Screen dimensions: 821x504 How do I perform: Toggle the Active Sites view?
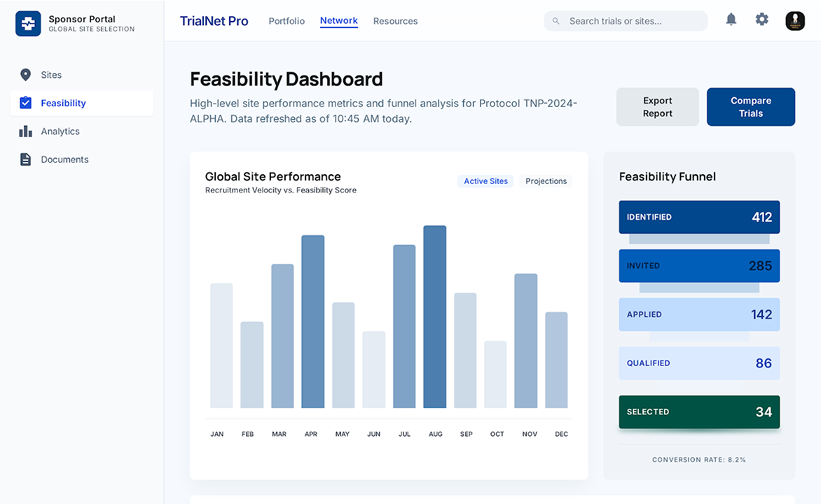click(x=485, y=181)
